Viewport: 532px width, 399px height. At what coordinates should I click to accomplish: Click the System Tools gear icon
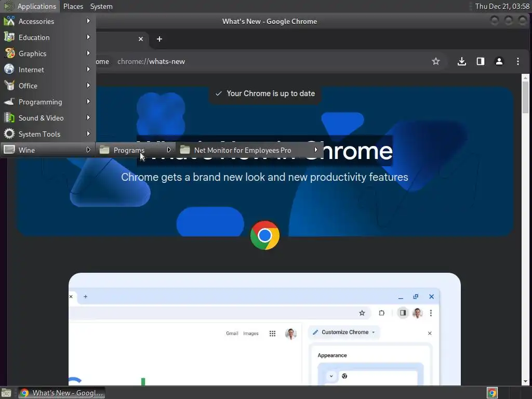pos(9,134)
